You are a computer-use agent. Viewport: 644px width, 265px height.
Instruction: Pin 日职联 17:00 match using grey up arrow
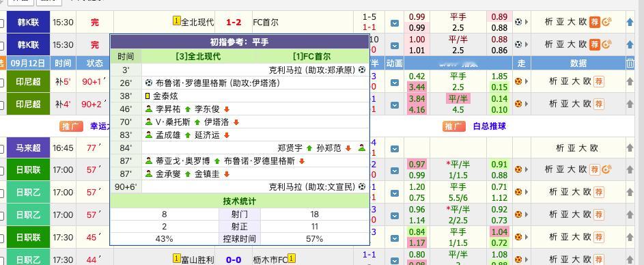630,169
